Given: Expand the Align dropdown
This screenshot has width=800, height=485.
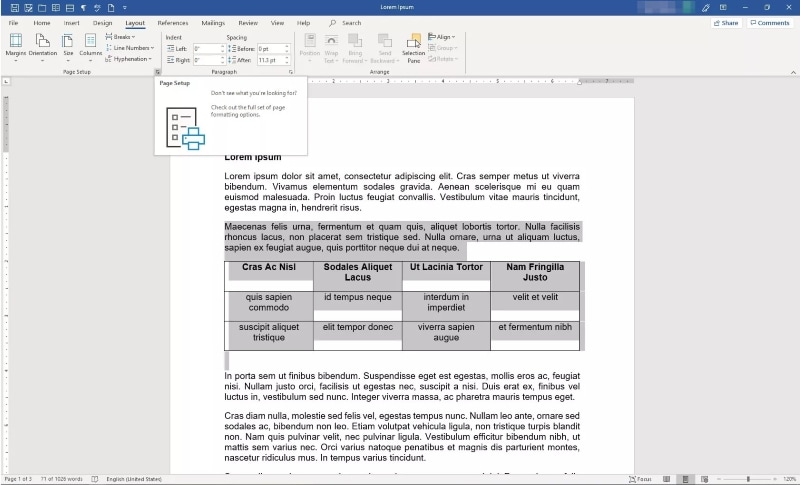Looking at the screenshot, I should pos(442,37).
